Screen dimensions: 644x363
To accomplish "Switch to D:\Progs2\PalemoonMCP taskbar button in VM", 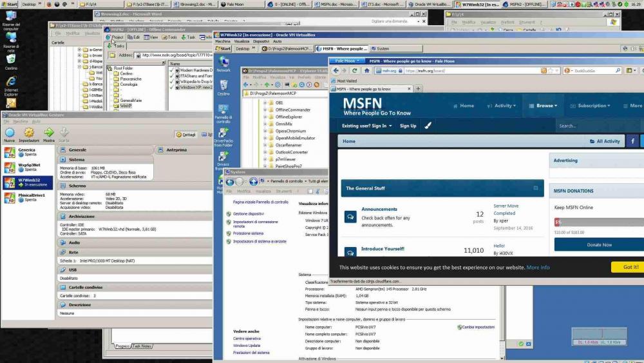I will click(x=287, y=48).
